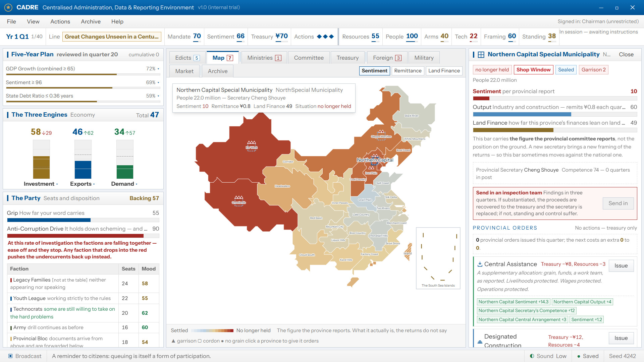Expand Sentiment 69% dropdown arrow
Image resolution: width=644 pixels, height=362 pixels.
click(x=158, y=82)
